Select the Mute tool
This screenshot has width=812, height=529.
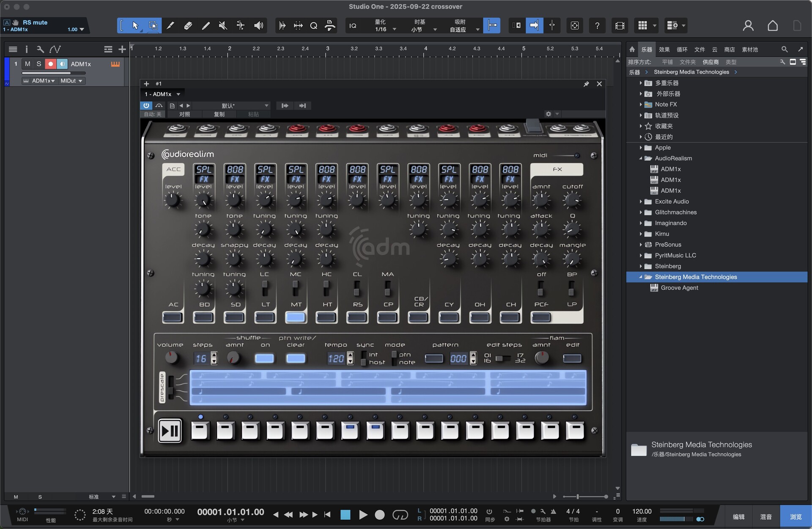click(x=223, y=26)
